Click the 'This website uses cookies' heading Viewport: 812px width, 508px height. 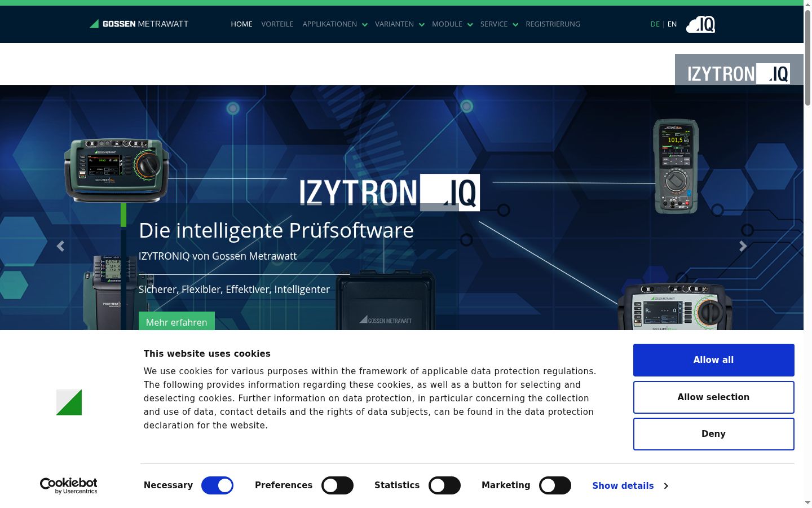207,354
